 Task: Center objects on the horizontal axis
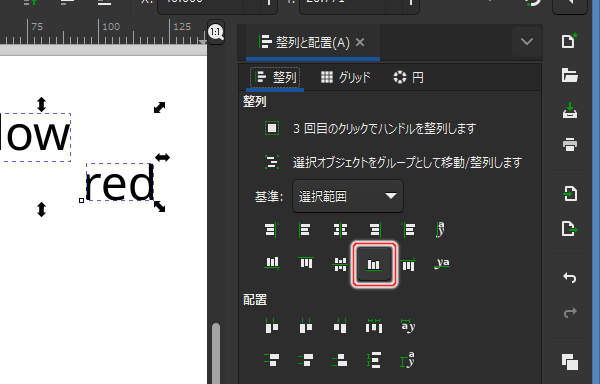(x=340, y=263)
